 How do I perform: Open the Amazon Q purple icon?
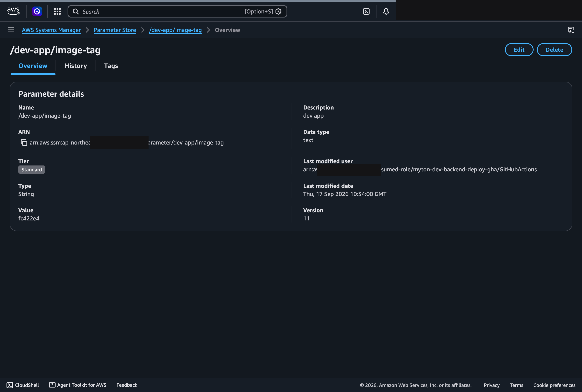(37, 11)
